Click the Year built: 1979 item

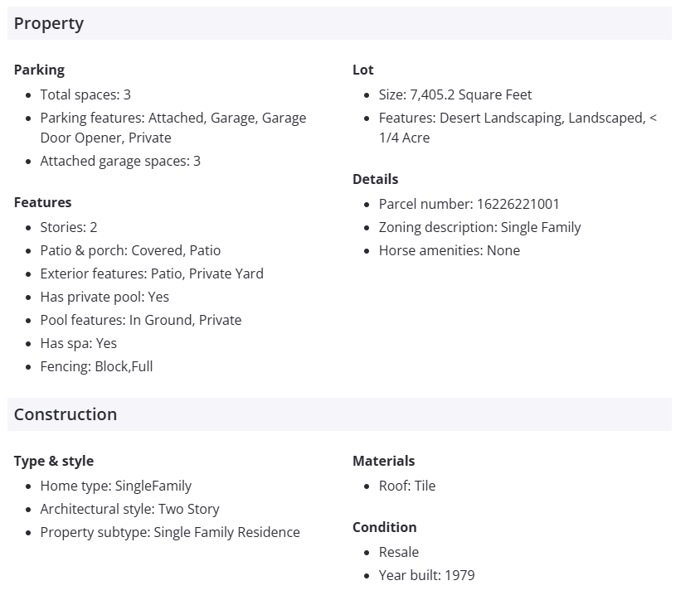427,575
